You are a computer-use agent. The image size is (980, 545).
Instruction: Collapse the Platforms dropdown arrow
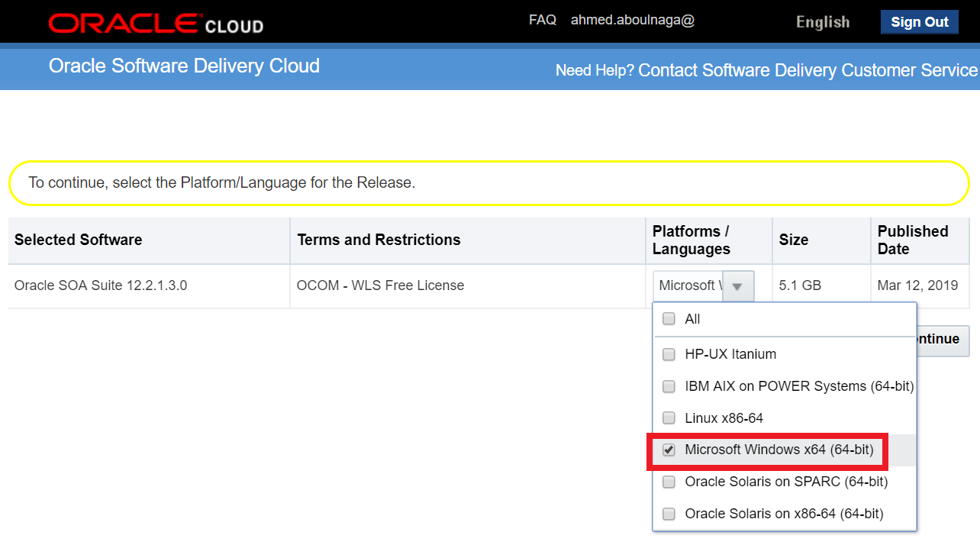[737, 286]
